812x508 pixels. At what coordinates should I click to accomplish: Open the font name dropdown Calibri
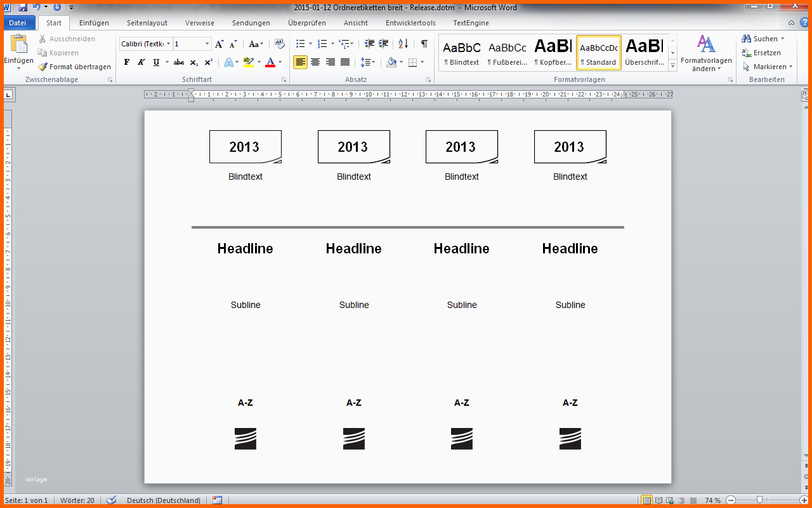(146, 44)
